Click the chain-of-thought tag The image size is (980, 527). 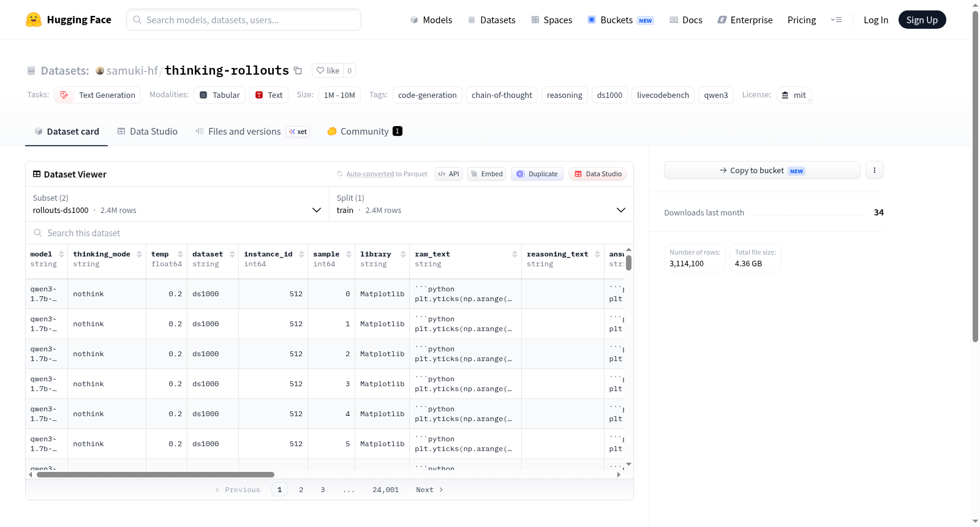[502, 95]
